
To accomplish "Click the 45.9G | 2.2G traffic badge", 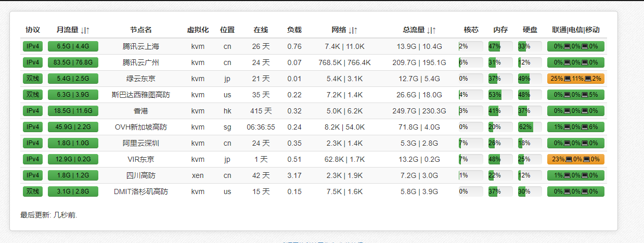I will pyautogui.click(x=73, y=127).
